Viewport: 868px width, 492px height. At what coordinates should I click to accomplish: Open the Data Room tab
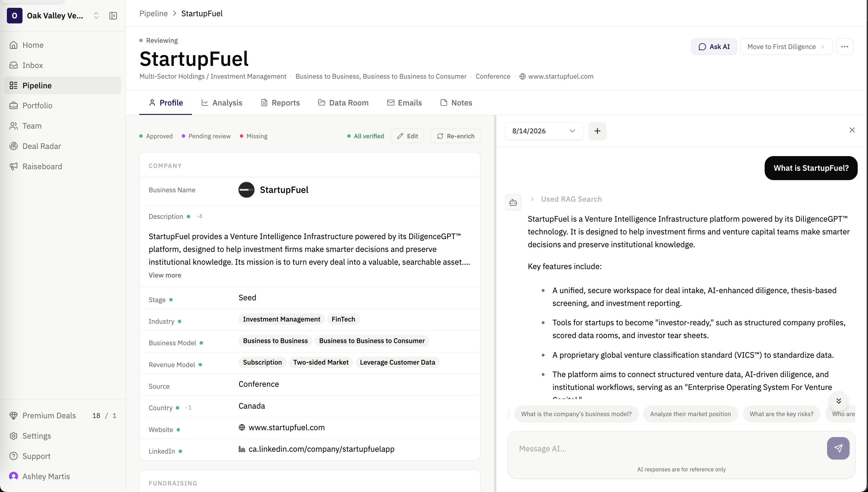[343, 103]
